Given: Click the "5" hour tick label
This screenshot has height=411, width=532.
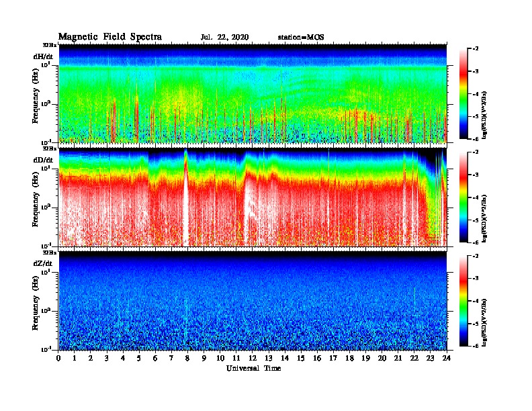Looking at the screenshot, I should (139, 359).
